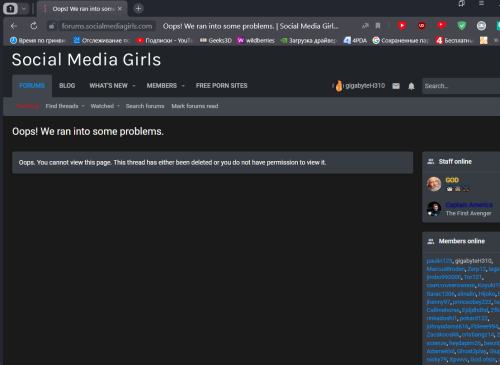This screenshot has height=365, width=500.
Task: Open member pokard122's profile
Action: (474, 318)
